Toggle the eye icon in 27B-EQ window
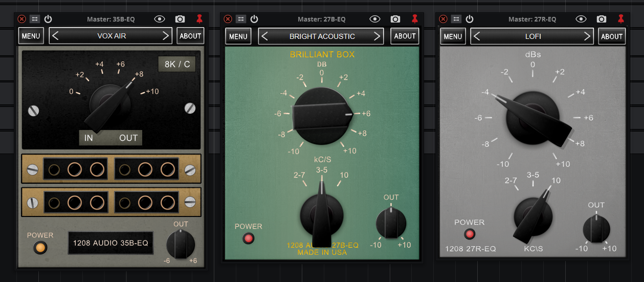644x282 pixels. click(x=375, y=19)
